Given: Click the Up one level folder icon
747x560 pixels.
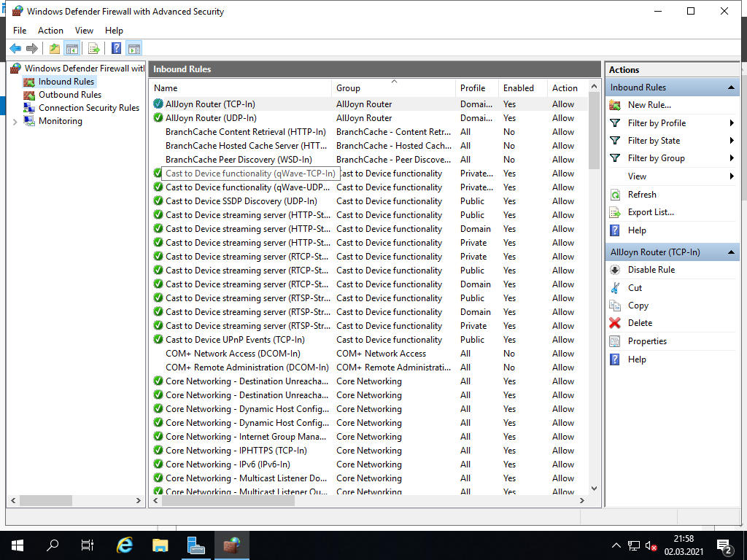Looking at the screenshot, I should (x=54, y=48).
